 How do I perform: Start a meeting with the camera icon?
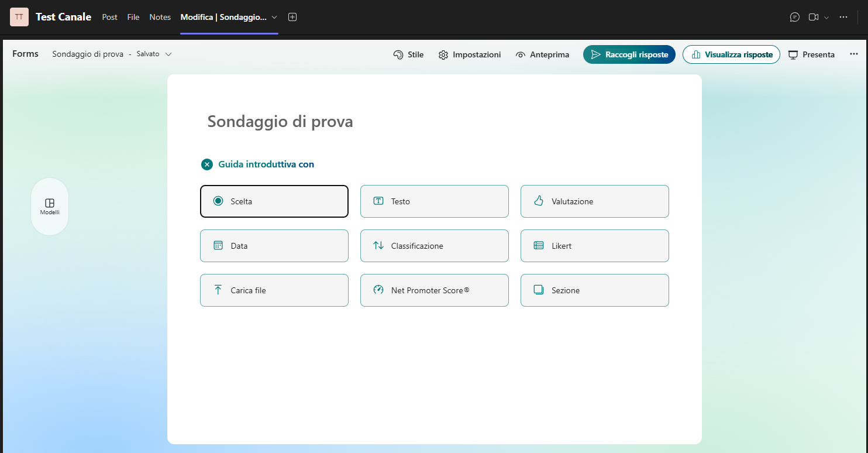[x=813, y=17]
